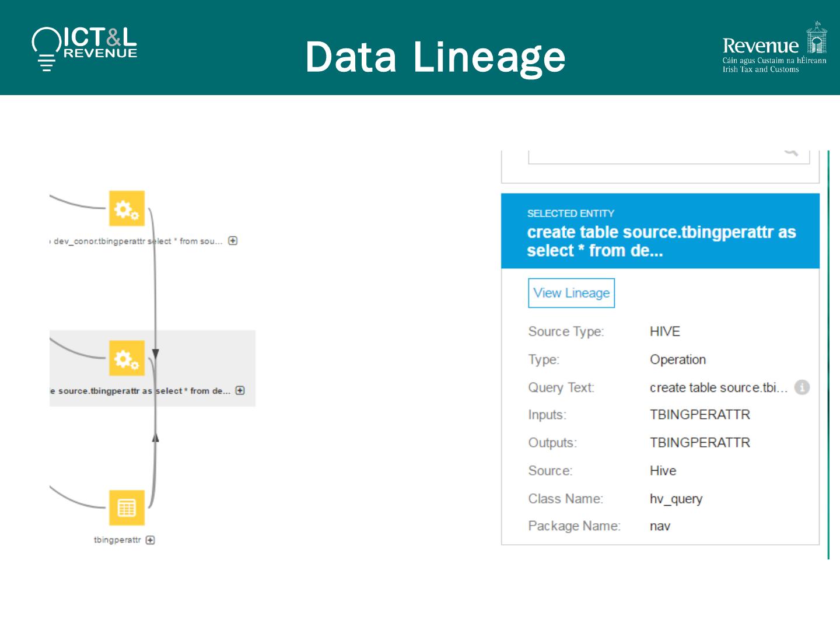This screenshot has height=630, width=840.
Task: Select the tbingperattr node label
Action: coord(117,540)
